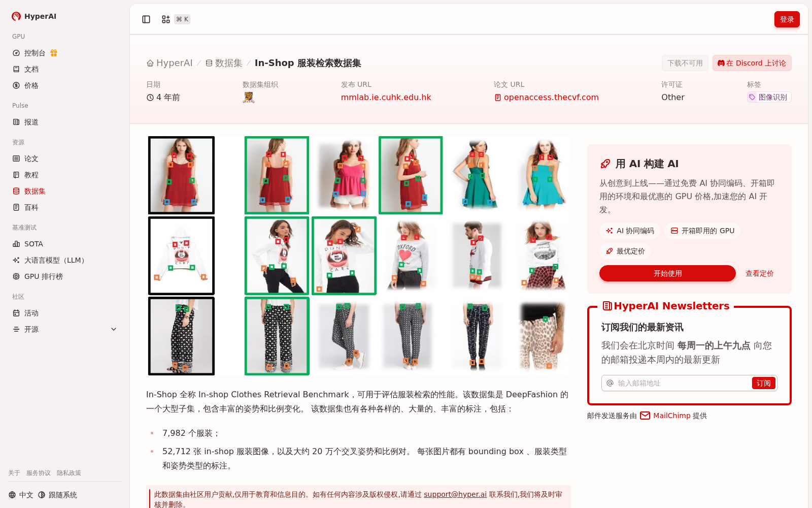
Task: Click the dataset organization logo
Action: point(249,97)
